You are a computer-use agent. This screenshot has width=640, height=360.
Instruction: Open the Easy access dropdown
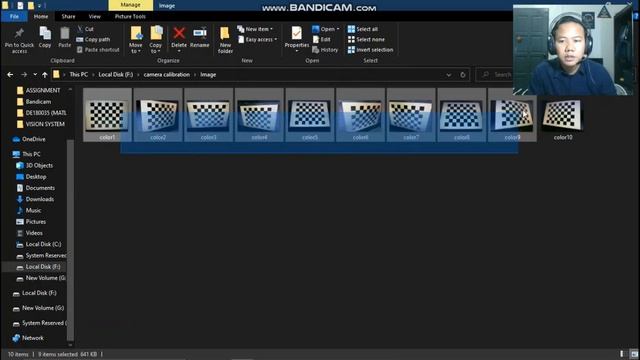pos(258,40)
